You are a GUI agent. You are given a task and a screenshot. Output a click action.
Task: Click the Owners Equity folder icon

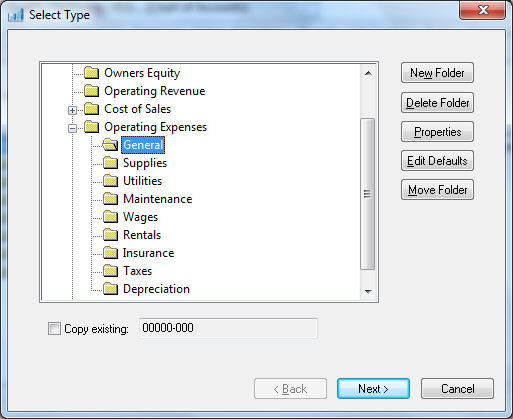pos(91,73)
